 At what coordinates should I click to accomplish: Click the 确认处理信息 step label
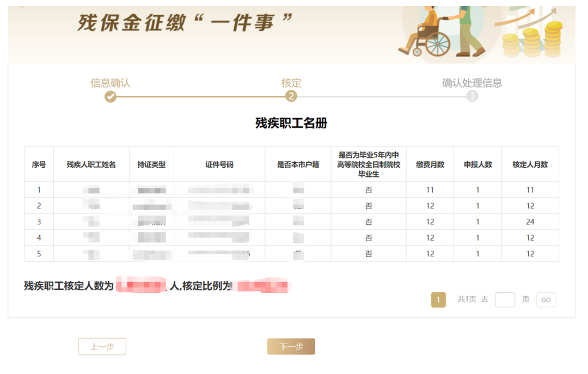(x=472, y=83)
